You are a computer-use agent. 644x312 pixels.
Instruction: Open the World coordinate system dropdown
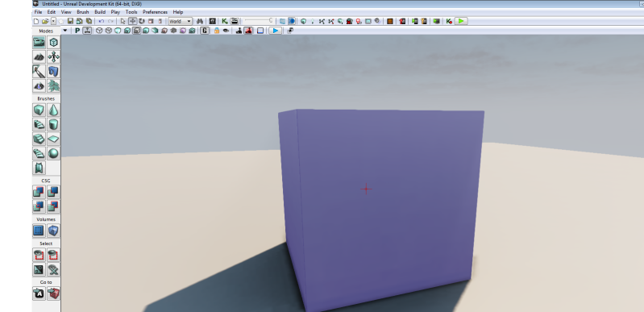point(181,22)
